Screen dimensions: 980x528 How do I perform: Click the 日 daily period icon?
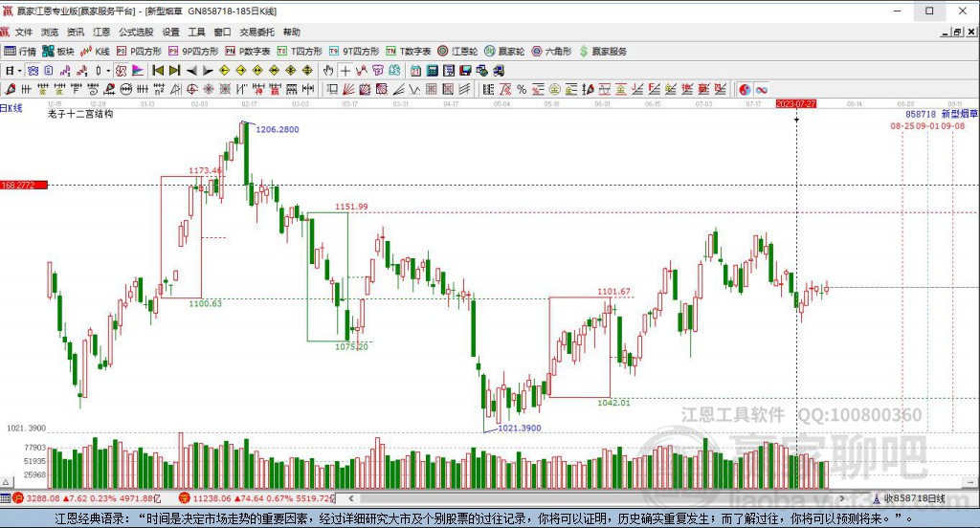(10, 71)
